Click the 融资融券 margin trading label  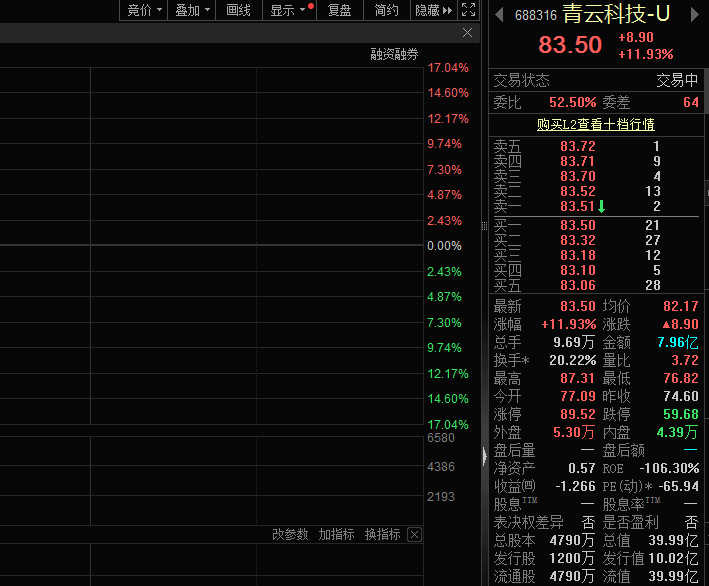(x=394, y=54)
